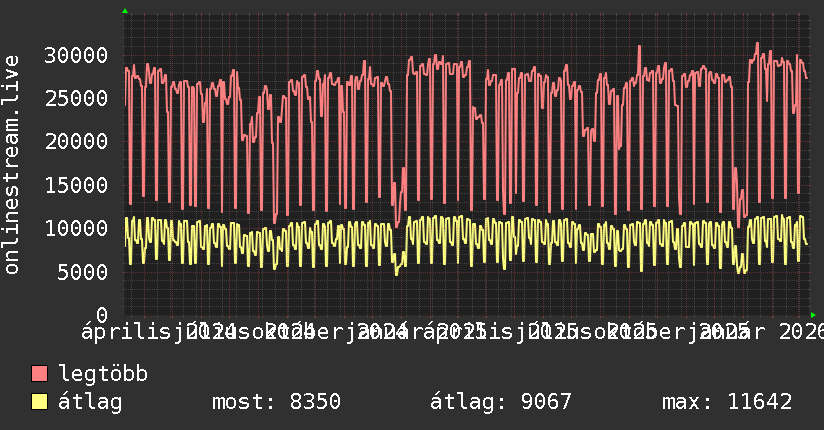Click the 15000 y-axis label
The height and width of the screenshot is (430, 824).
[76, 185]
